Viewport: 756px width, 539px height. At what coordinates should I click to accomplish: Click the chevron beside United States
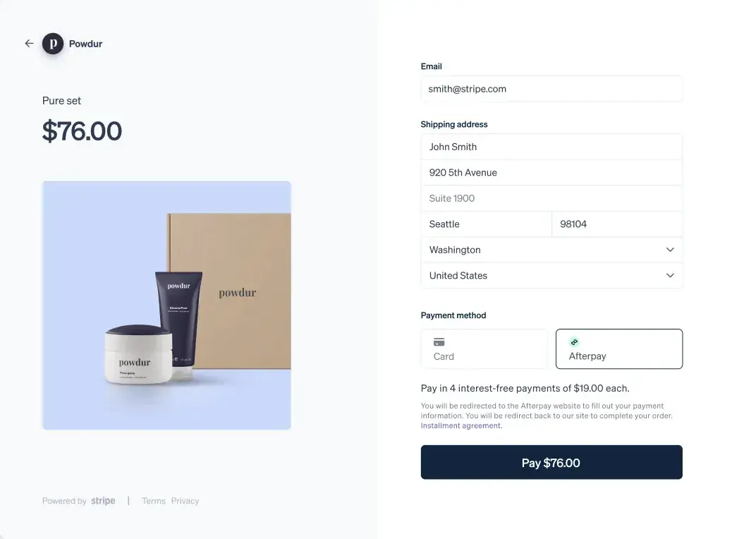click(x=670, y=276)
